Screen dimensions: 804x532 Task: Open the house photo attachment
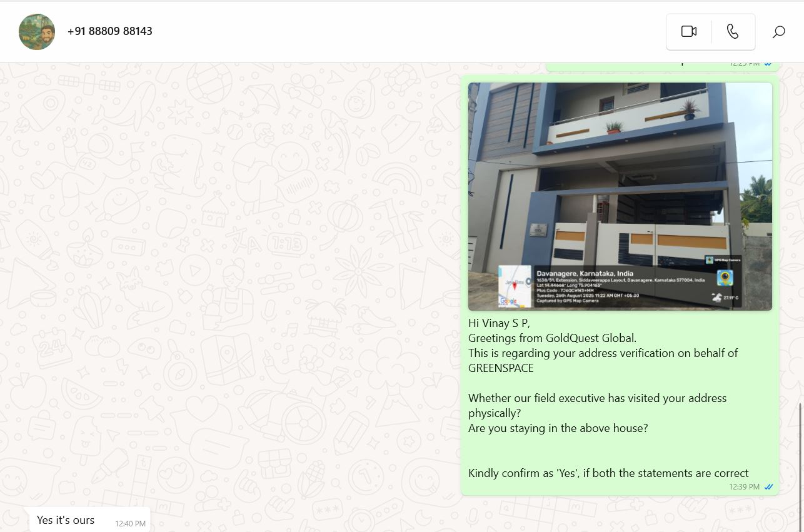(x=620, y=196)
